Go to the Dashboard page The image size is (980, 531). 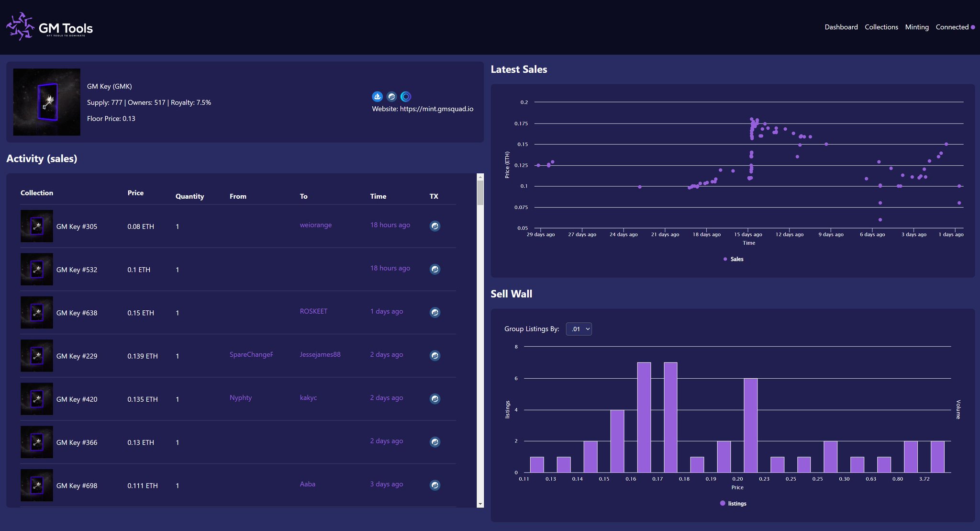tap(841, 27)
